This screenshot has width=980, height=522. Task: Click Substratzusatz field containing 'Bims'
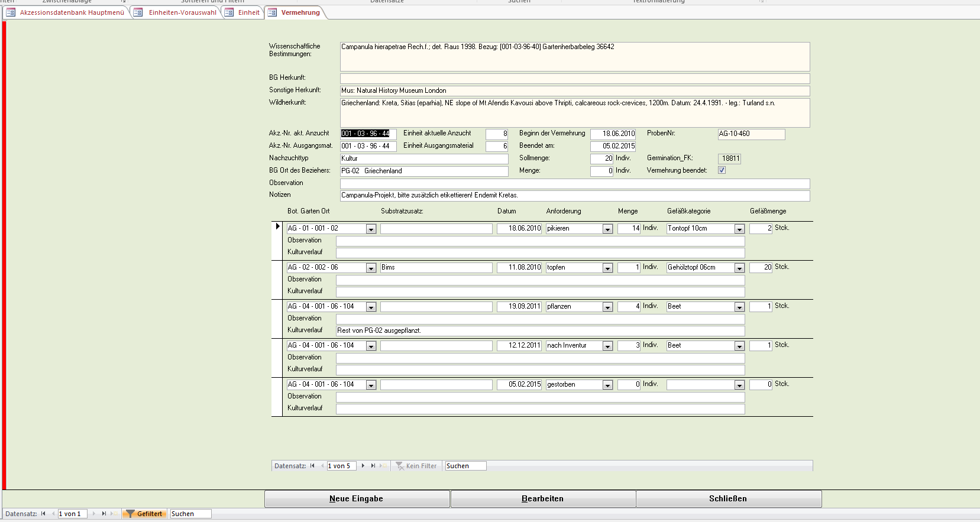[436, 268]
